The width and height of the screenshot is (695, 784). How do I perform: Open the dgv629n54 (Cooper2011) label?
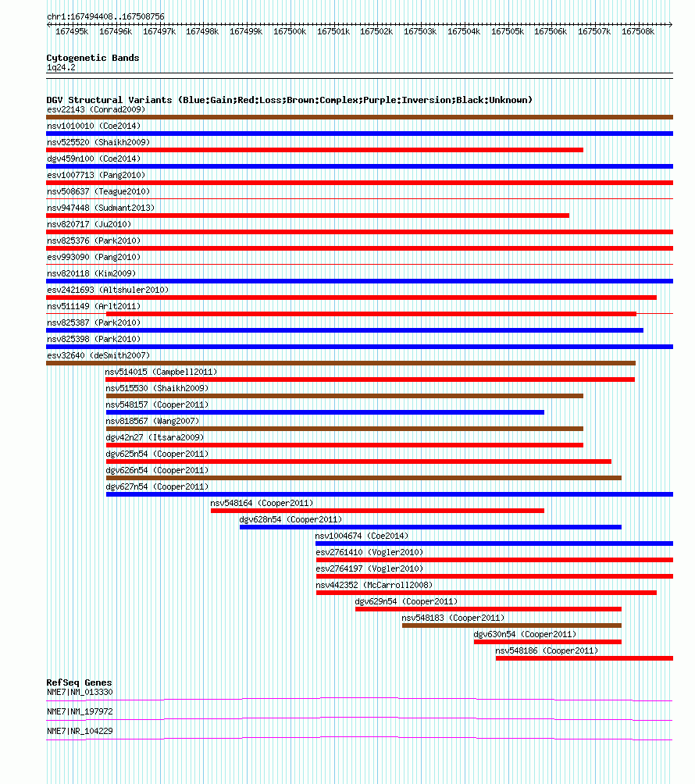click(407, 601)
